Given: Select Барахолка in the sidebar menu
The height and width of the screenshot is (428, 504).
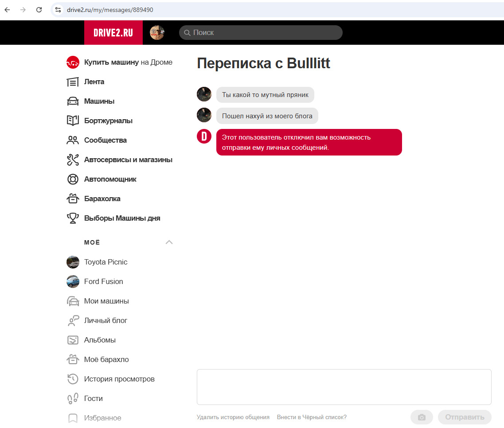Looking at the screenshot, I should coord(102,199).
